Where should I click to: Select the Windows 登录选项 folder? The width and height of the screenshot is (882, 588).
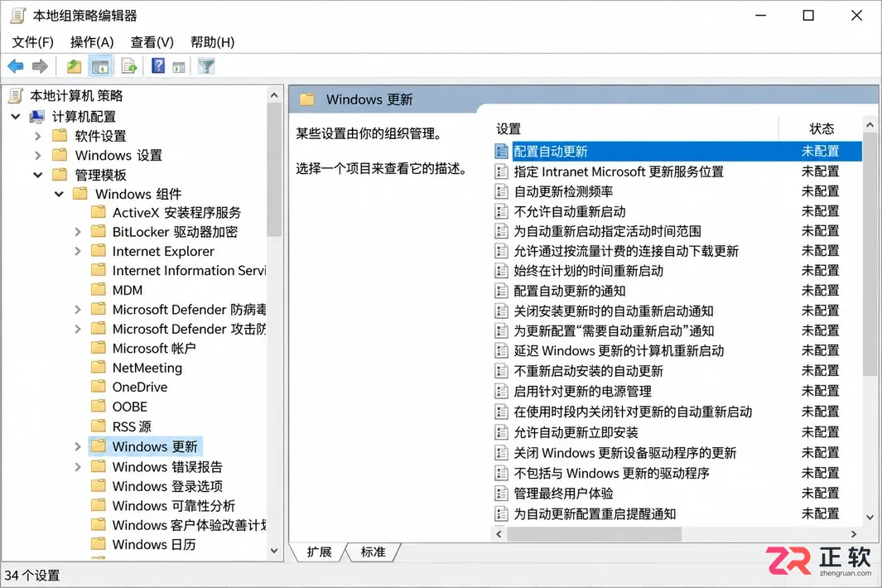pos(167,486)
